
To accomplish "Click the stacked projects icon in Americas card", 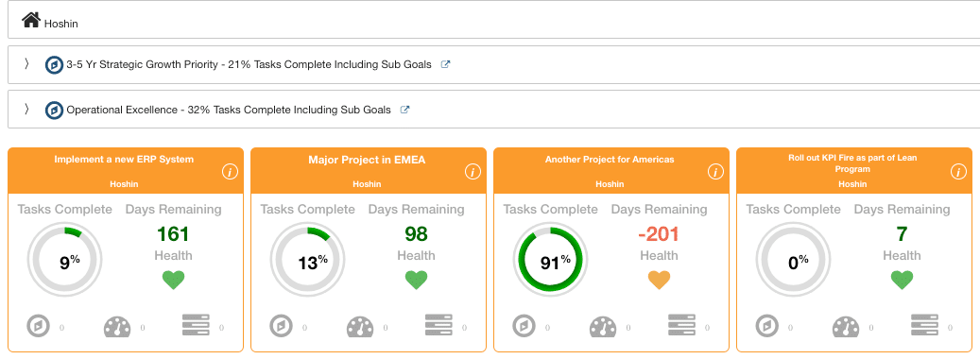I will tap(681, 326).
